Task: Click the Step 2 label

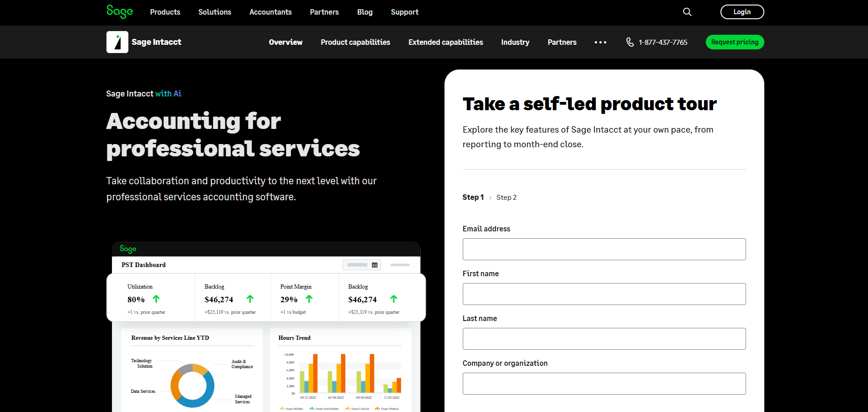Action: (506, 198)
